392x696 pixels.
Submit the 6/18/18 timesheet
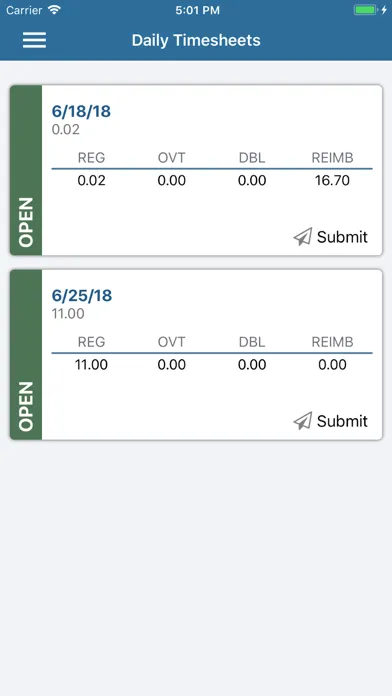pos(331,237)
